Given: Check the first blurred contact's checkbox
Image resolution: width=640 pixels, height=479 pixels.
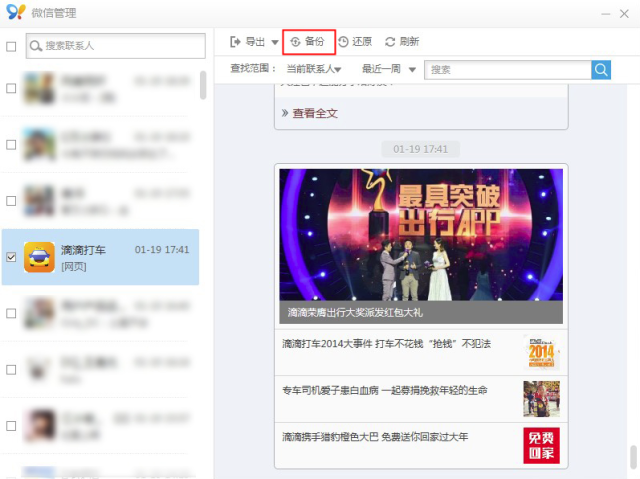Looking at the screenshot, I should pyautogui.click(x=11, y=89).
